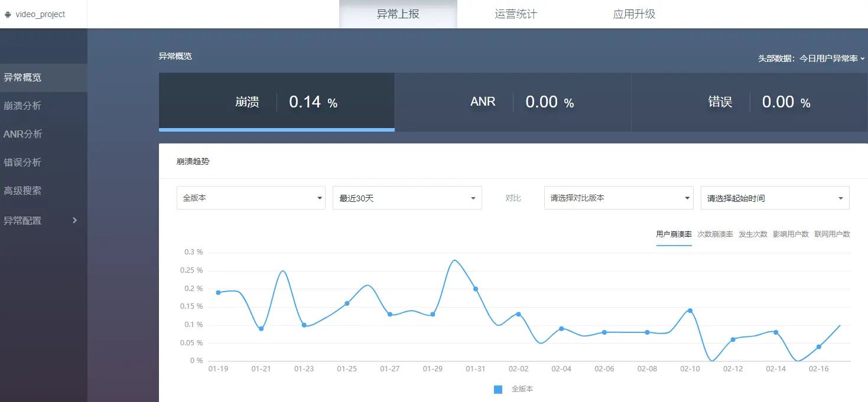Open ANR分析 from the left sidebar
Image resolution: width=868 pixels, height=402 pixels.
22,134
